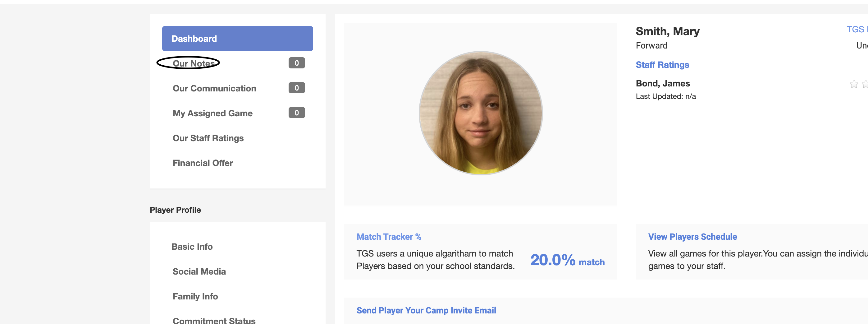This screenshot has width=868, height=324.
Task: Open My Assigned Game section
Action: click(x=212, y=113)
